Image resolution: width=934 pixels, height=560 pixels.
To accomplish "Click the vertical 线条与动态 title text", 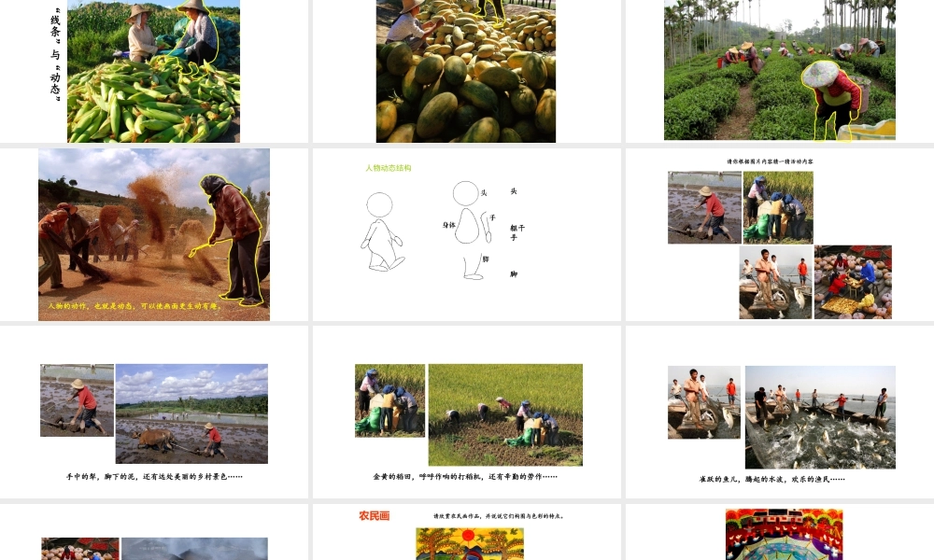I will [55, 54].
